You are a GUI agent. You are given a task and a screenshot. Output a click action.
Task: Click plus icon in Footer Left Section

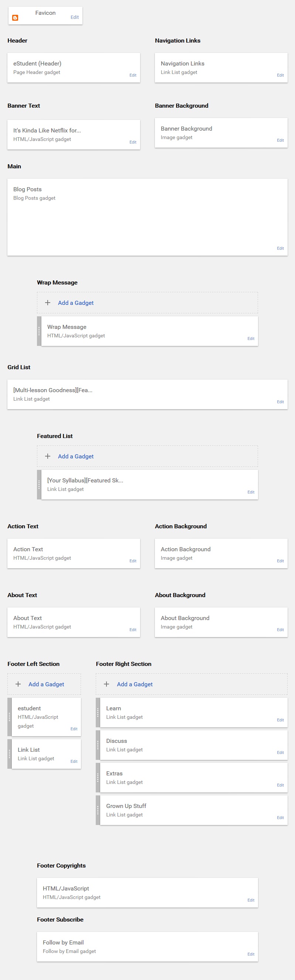(x=18, y=684)
